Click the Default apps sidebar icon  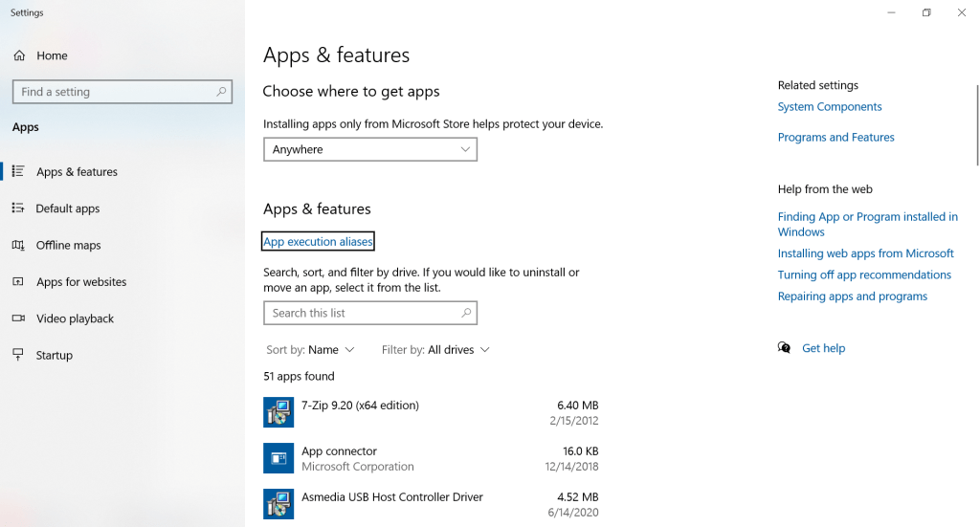(x=18, y=209)
